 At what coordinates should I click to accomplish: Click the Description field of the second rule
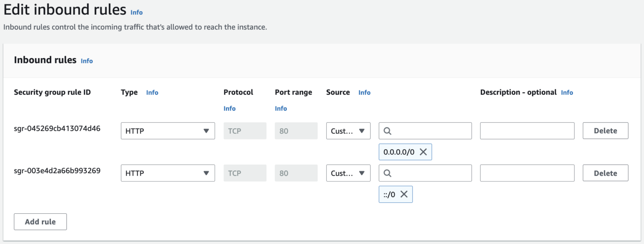(527, 173)
